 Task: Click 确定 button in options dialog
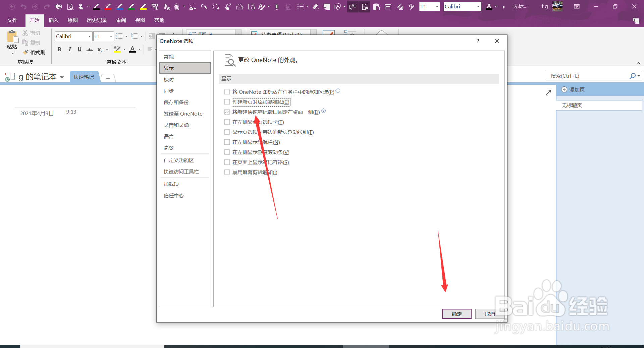(457, 314)
